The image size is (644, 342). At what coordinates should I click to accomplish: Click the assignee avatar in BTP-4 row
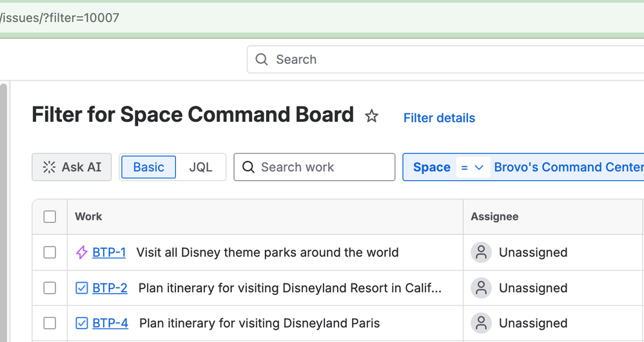point(481,323)
